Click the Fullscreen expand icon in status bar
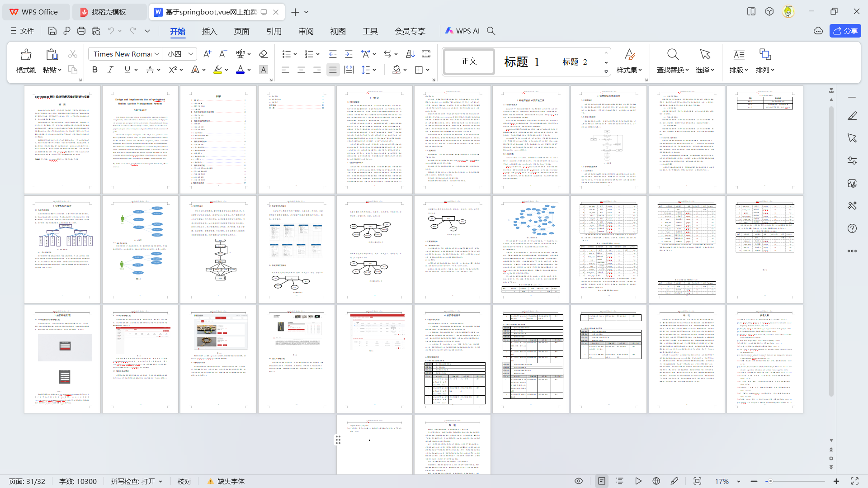The image size is (868, 488). [x=854, y=481]
